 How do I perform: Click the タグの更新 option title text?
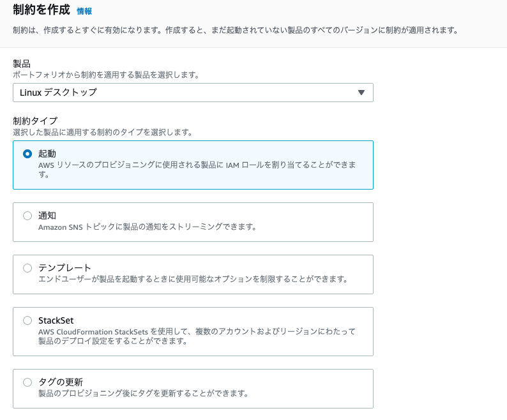(61, 382)
